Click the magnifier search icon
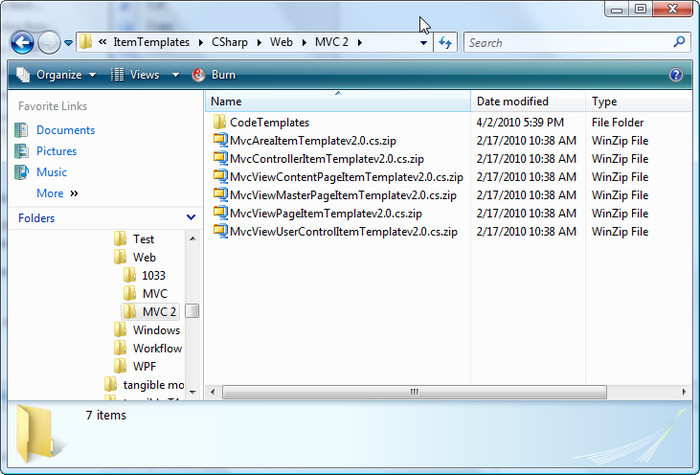This screenshot has height=475, width=700. 679,42
